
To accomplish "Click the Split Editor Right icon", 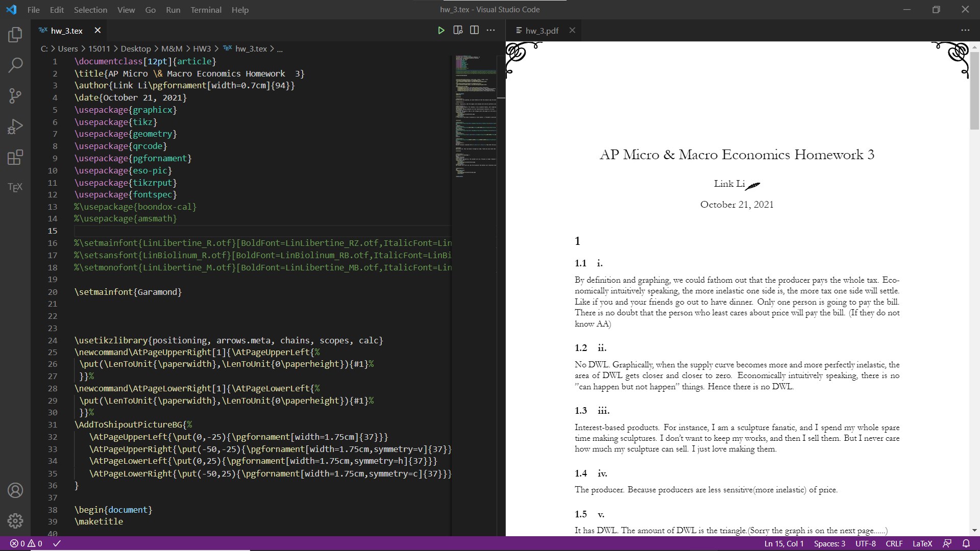I will pos(474,31).
